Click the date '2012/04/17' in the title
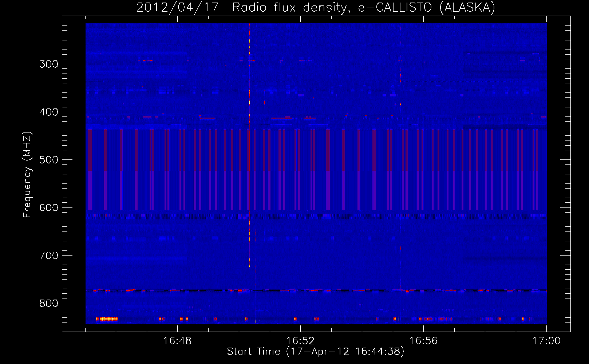 (x=177, y=7)
